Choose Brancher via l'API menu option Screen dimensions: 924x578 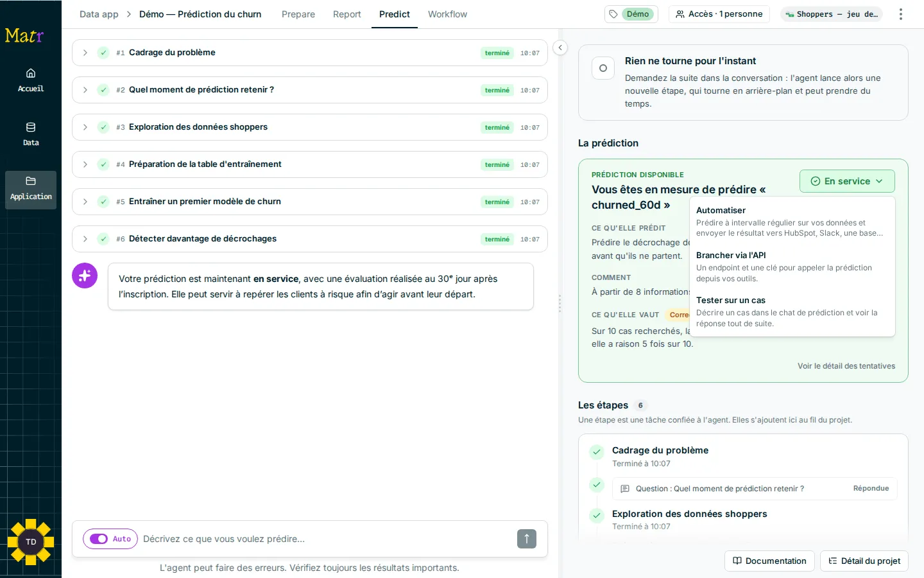(792, 267)
